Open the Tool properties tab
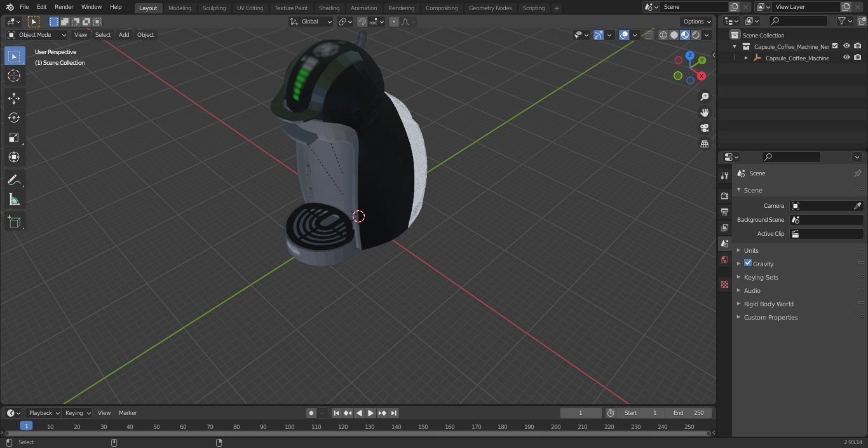The height and width of the screenshot is (448, 868). click(x=724, y=175)
